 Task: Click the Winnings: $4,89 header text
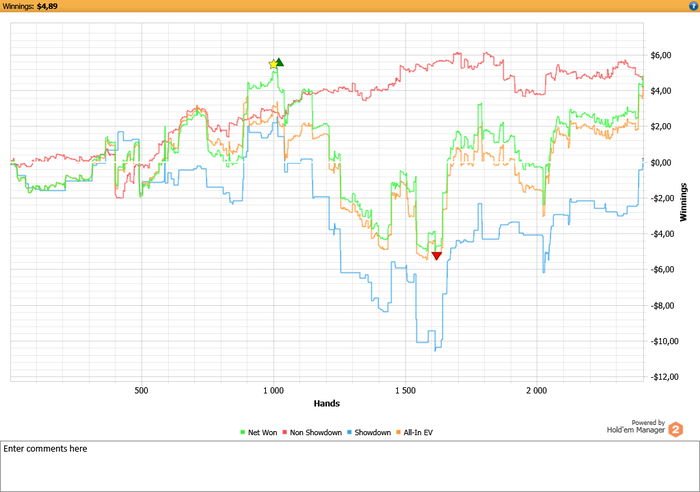pyautogui.click(x=30, y=6)
